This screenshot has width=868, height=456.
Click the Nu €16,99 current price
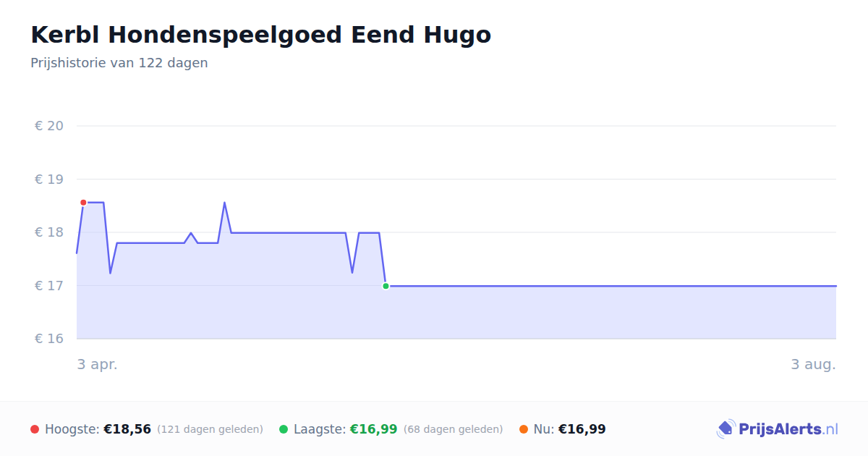coord(582,429)
